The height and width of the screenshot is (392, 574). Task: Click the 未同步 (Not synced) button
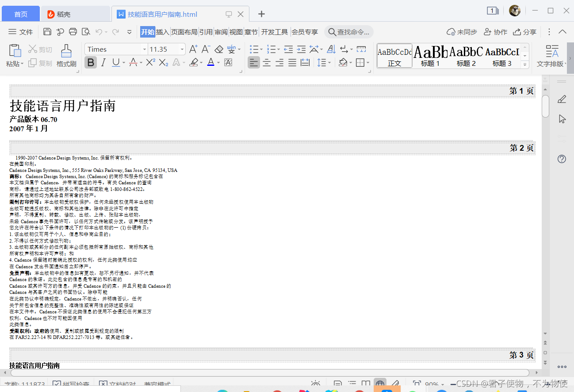pos(462,32)
